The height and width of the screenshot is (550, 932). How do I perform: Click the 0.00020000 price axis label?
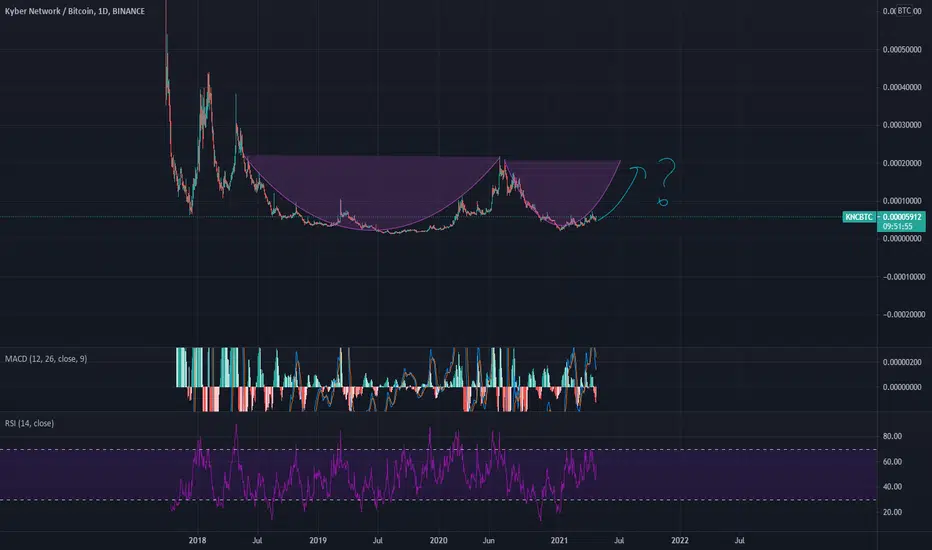point(902,164)
